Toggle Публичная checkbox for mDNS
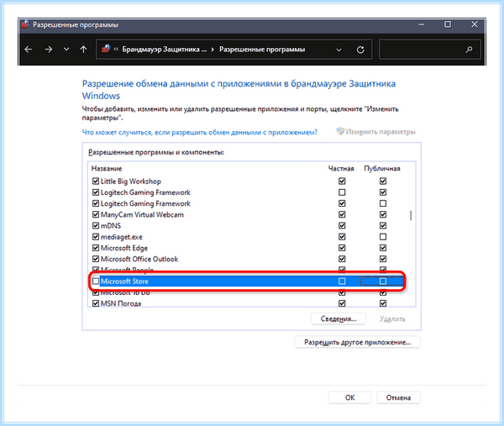The height and width of the screenshot is (426, 504). click(x=383, y=226)
